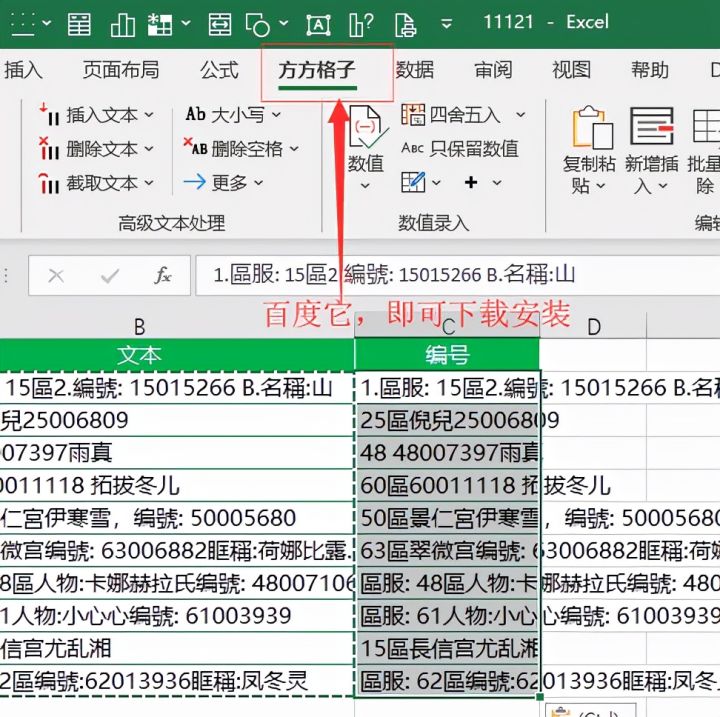720x717 pixels.
Task: Click cell containing 48 48007397雨真 in column C
Action: click(448, 452)
